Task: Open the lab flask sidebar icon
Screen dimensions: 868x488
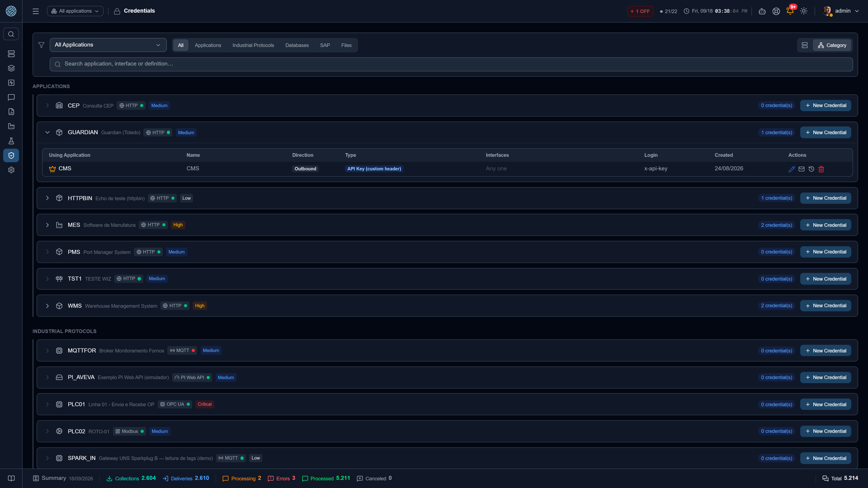Action: [x=11, y=141]
